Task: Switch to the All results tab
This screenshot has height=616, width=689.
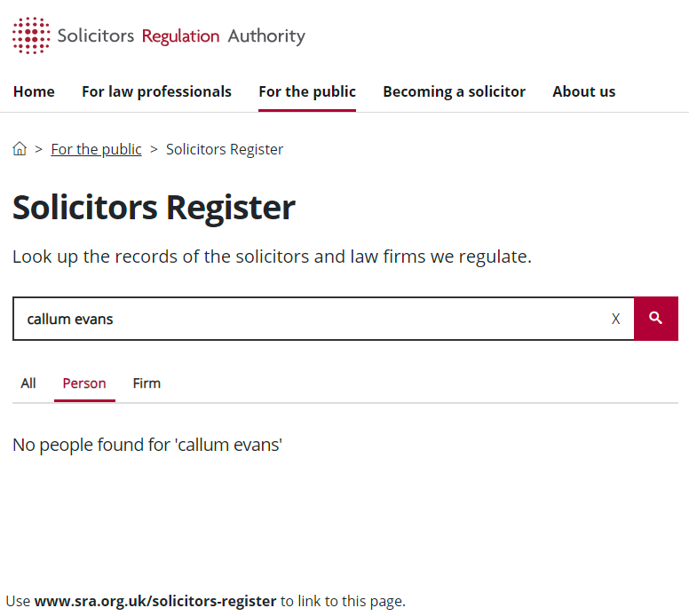Action: pyautogui.click(x=28, y=383)
